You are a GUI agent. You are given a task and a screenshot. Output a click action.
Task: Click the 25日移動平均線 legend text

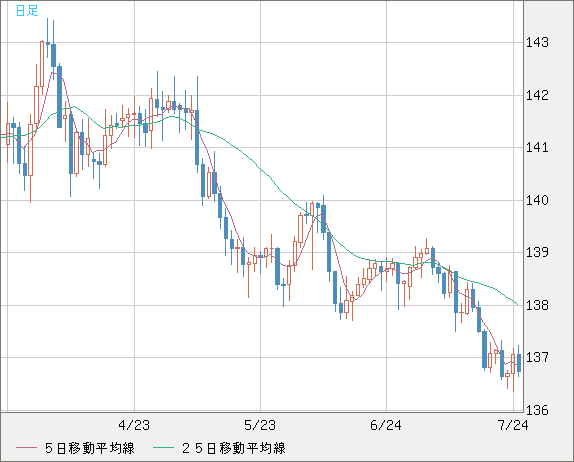pos(234,448)
